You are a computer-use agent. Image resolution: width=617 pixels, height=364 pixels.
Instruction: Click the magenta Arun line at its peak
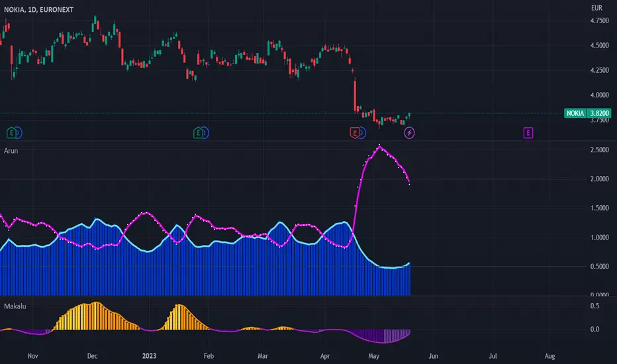pyautogui.click(x=379, y=146)
